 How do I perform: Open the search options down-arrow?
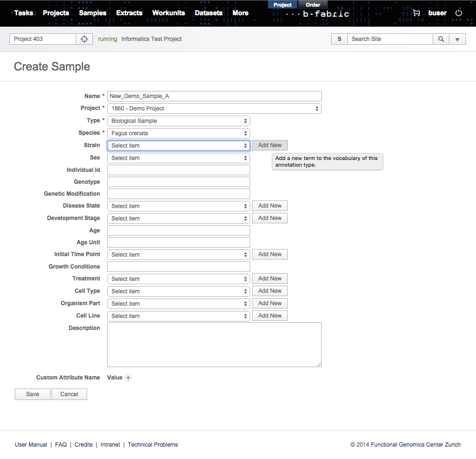(457, 39)
